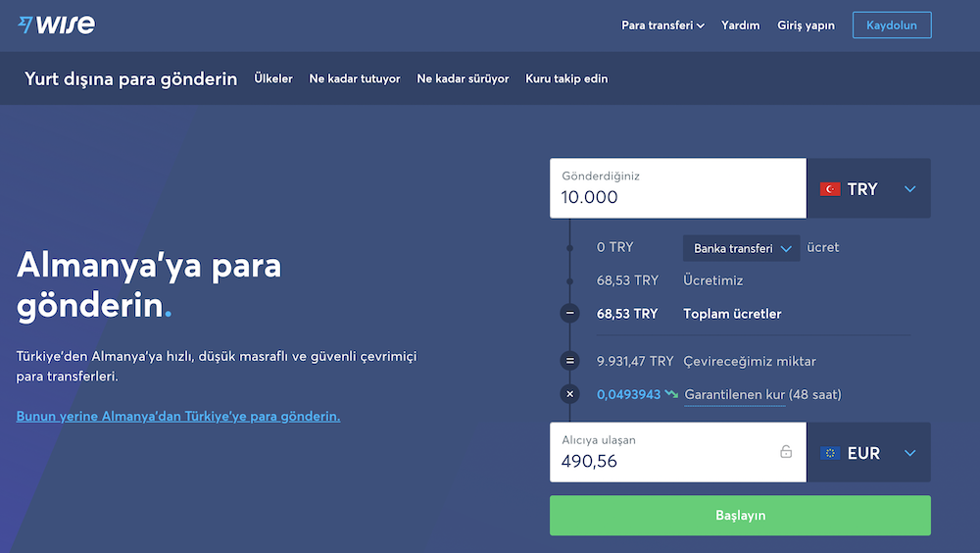Viewport: 980px width, 553px height.
Task: Click the Toplam ücretler label
Action: tap(732, 314)
